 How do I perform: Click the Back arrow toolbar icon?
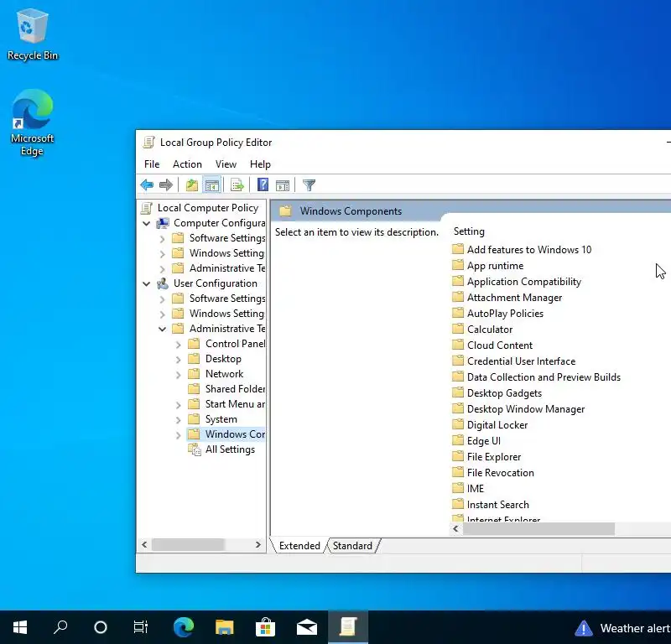(x=147, y=184)
